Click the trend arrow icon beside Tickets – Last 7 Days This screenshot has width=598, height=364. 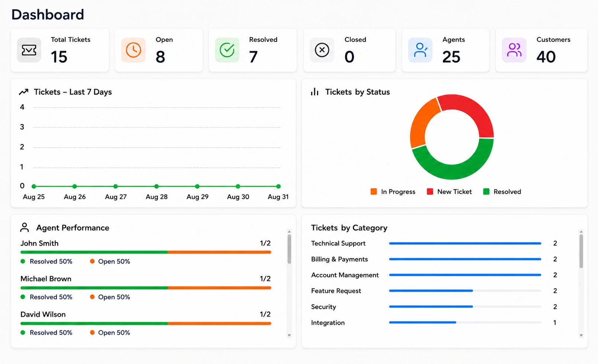tap(23, 92)
